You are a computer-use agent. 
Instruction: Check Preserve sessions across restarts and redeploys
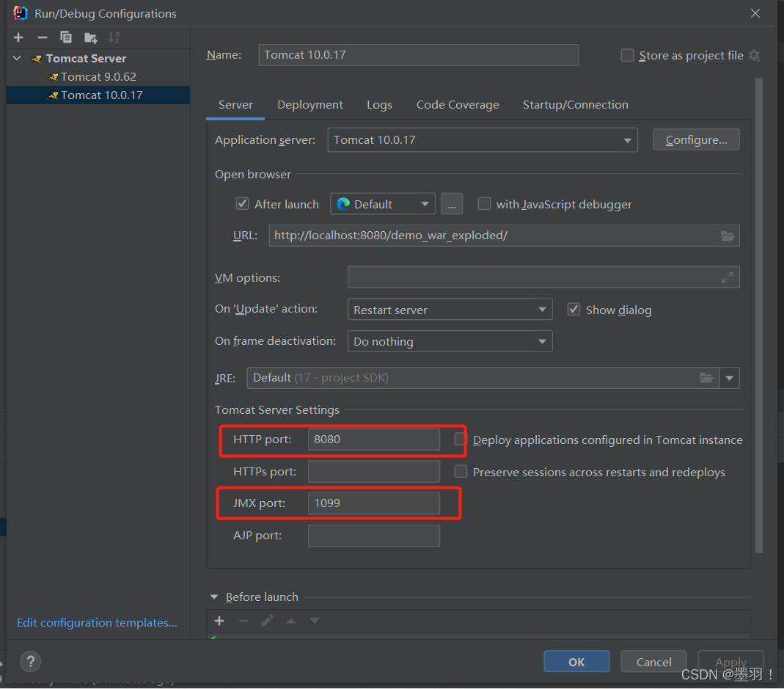pos(461,471)
